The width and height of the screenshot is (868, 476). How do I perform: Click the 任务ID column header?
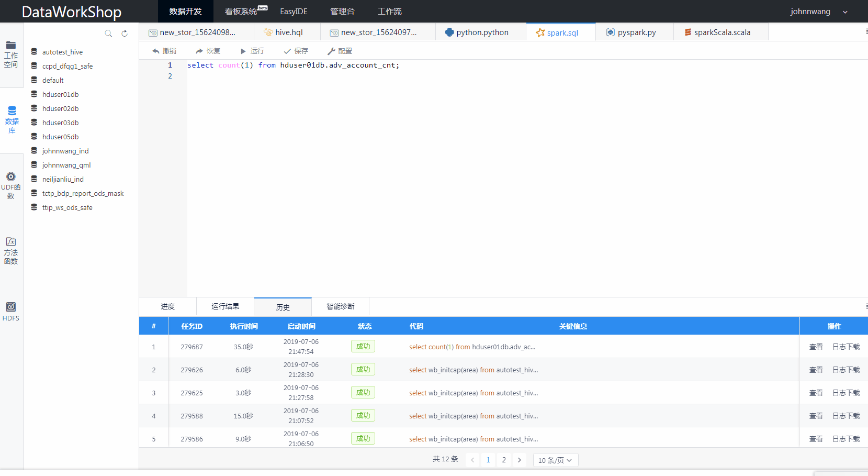[x=191, y=326]
